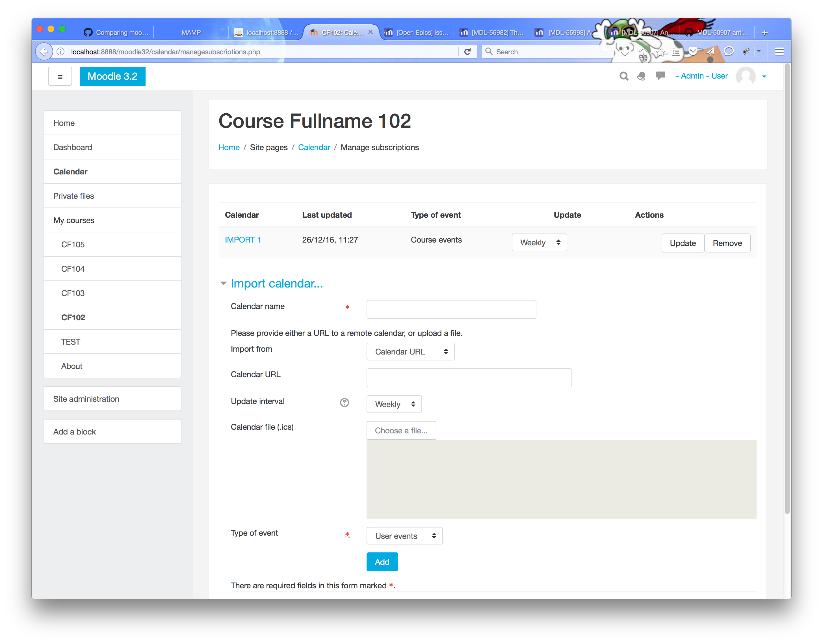Open the Import from Calendar URL dropdown
This screenshot has height=644, width=823.
tap(410, 351)
